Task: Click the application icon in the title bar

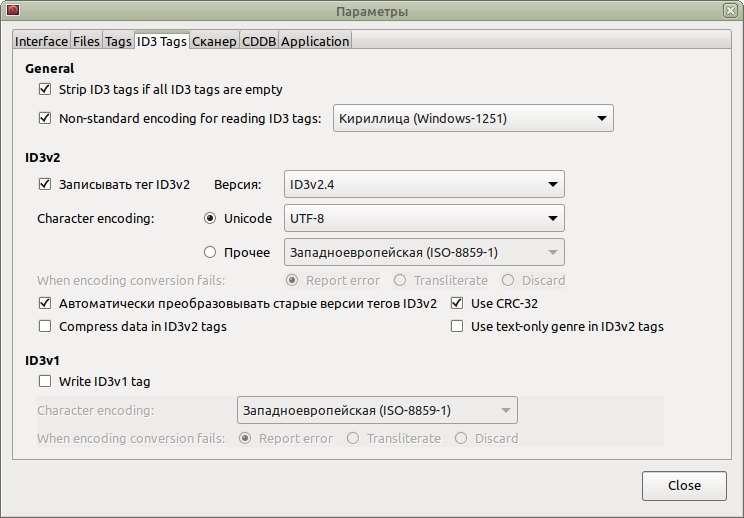Action: pos(14,10)
